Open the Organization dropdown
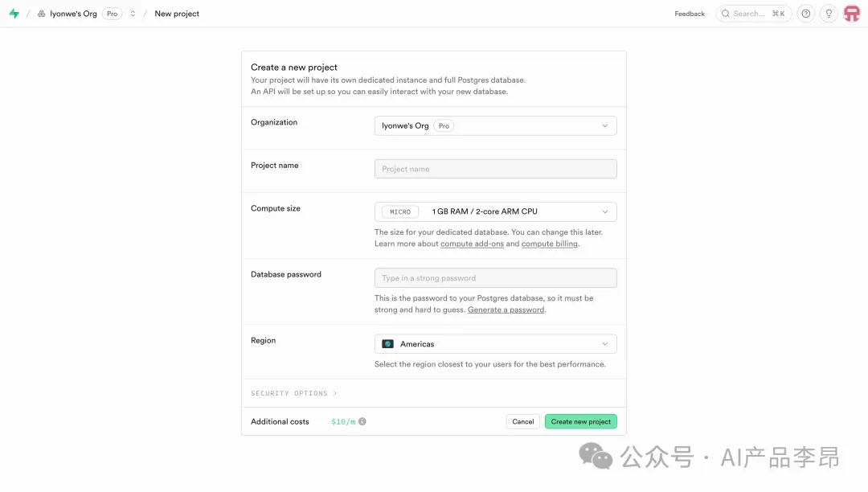868x492 pixels. point(495,126)
